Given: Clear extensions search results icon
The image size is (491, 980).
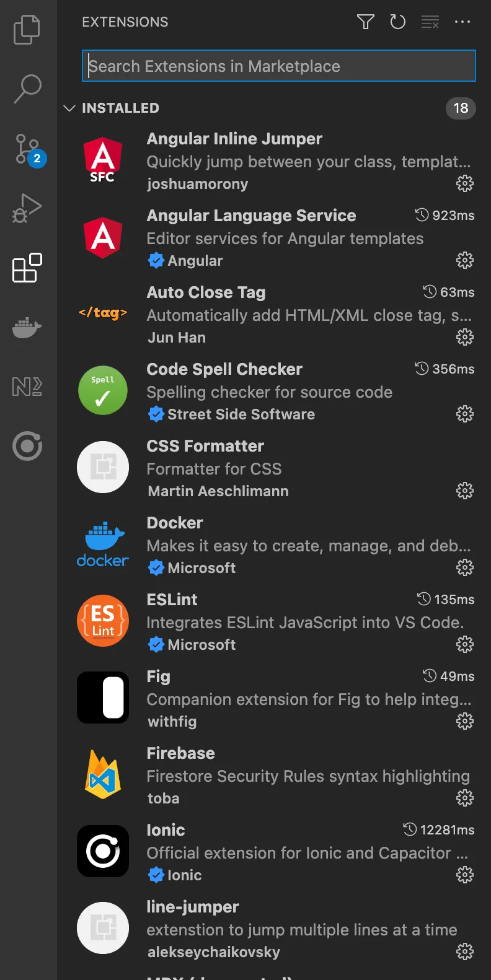Looking at the screenshot, I should (430, 22).
